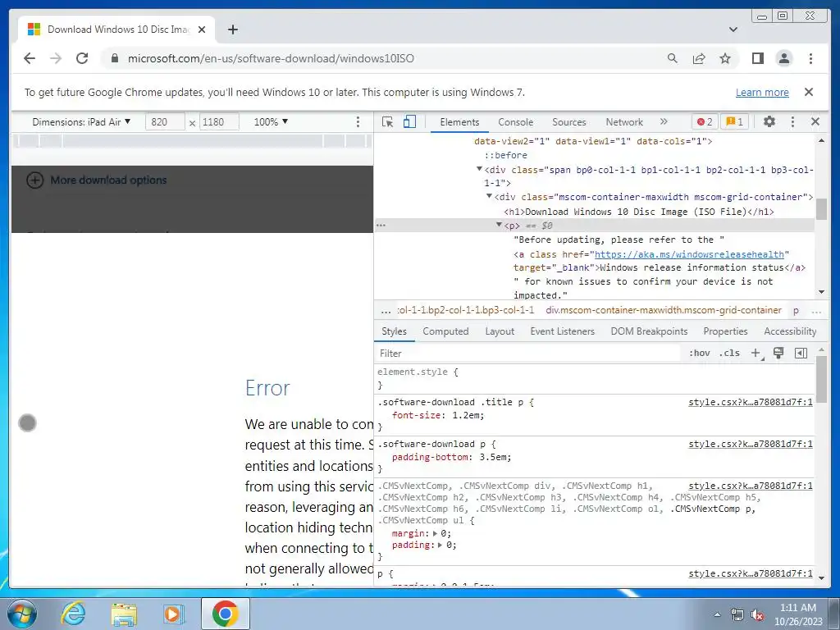The height and width of the screenshot is (630, 840).
Task: Open the aka.ms/windowsreleasehealth link
Action: pyautogui.click(x=689, y=254)
